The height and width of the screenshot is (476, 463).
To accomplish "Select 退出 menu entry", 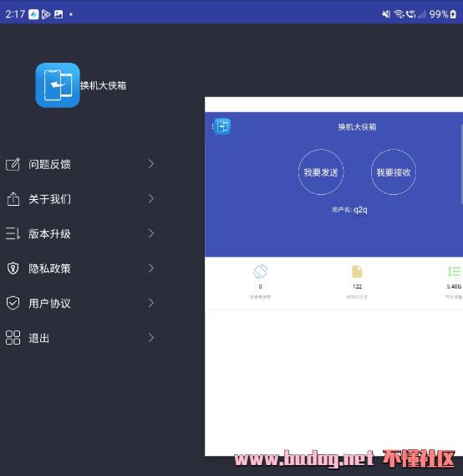I will click(80, 338).
